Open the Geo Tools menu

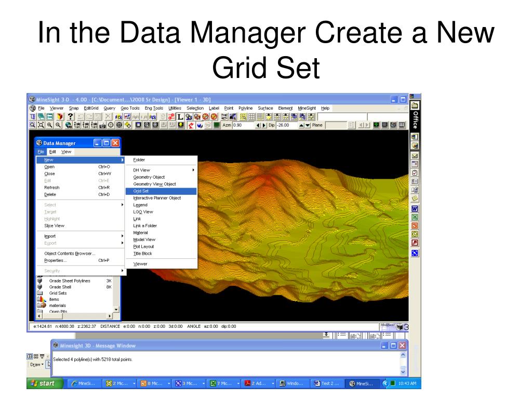tap(130, 108)
